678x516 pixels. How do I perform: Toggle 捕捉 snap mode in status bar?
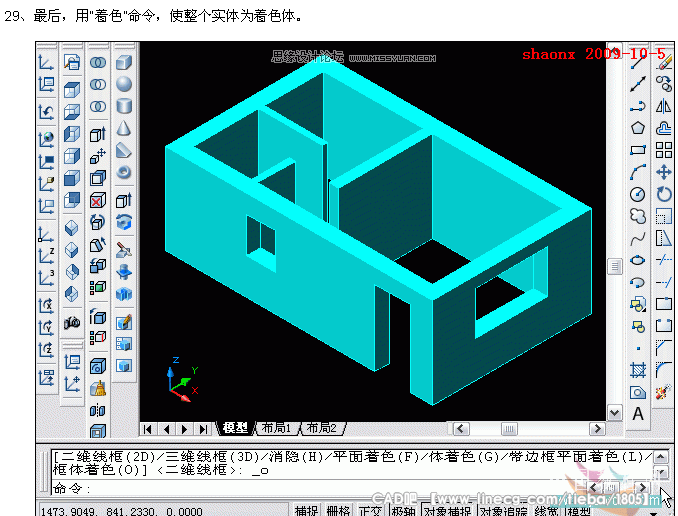point(306,511)
